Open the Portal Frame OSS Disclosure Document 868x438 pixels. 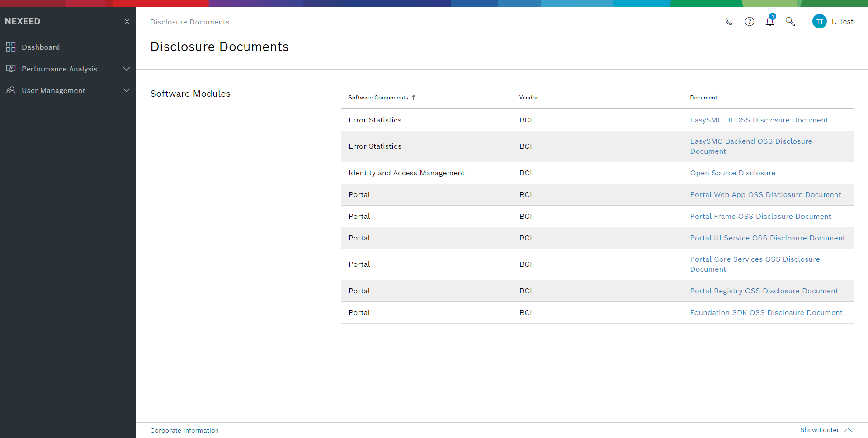click(760, 216)
